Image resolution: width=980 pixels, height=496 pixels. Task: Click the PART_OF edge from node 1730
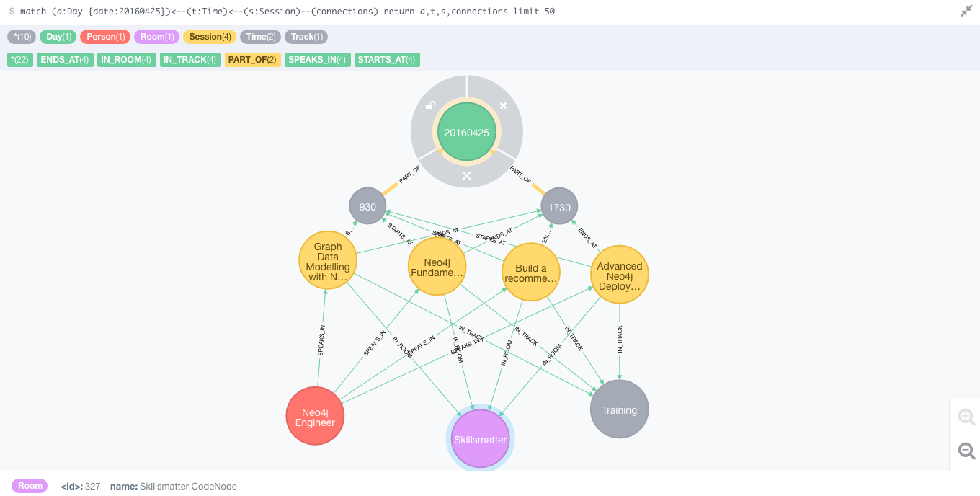pyautogui.click(x=521, y=176)
